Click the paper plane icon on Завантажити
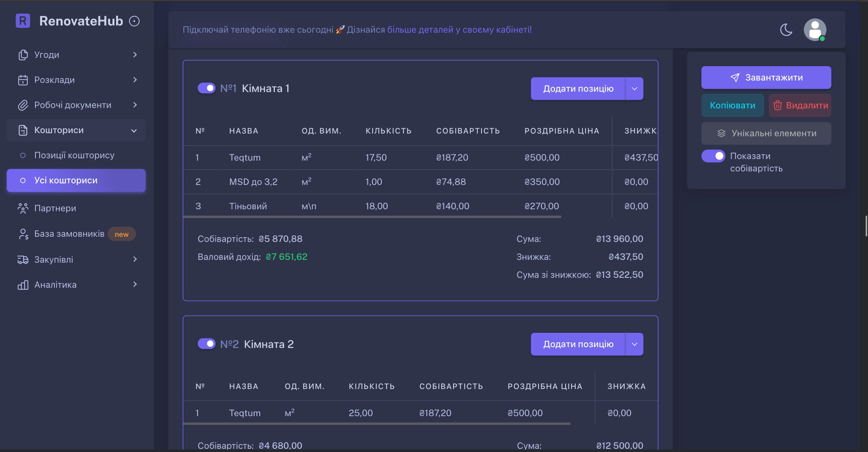This screenshot has width=868, height=452. click(735, 77)
